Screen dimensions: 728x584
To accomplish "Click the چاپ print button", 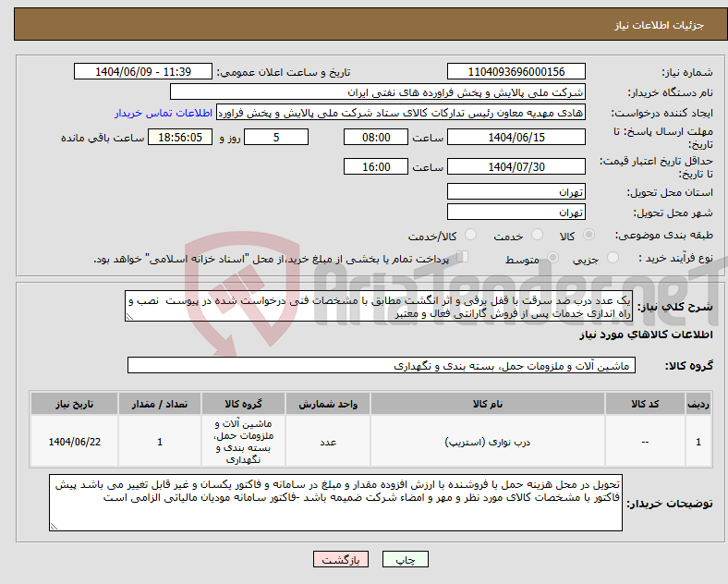I will pyautogui.click(x=405, y=559).
